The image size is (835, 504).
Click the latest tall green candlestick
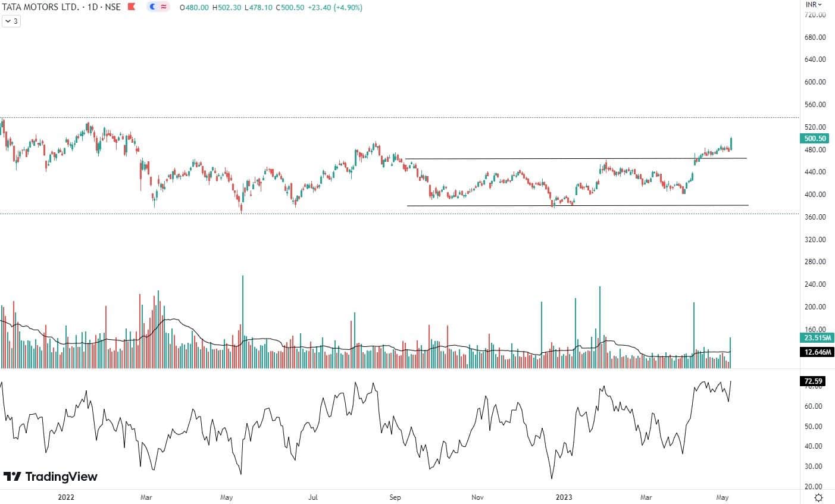point(730,143)
